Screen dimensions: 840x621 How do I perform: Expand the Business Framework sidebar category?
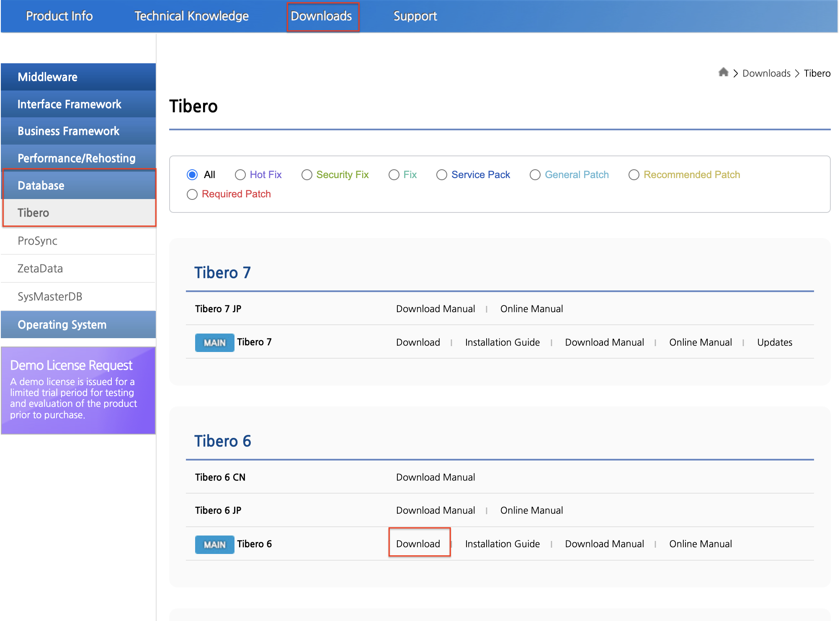point(78,131)
